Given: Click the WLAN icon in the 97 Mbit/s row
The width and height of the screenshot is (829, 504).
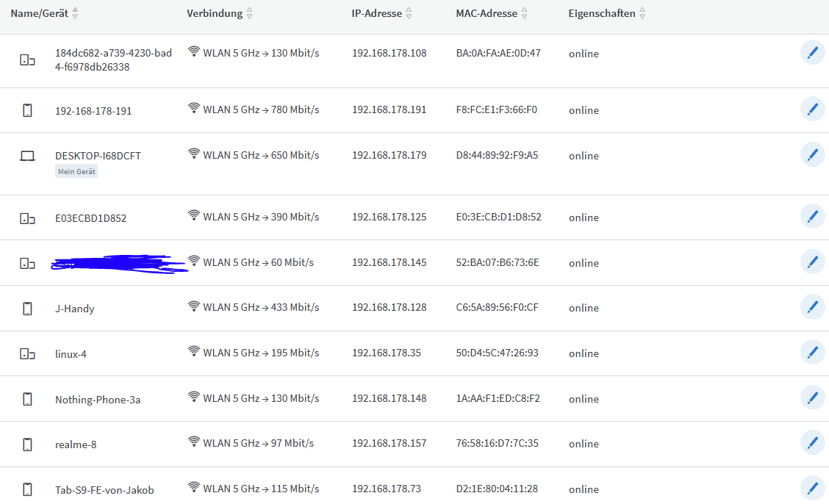Looking at the screenshot, I should [194, 442].
